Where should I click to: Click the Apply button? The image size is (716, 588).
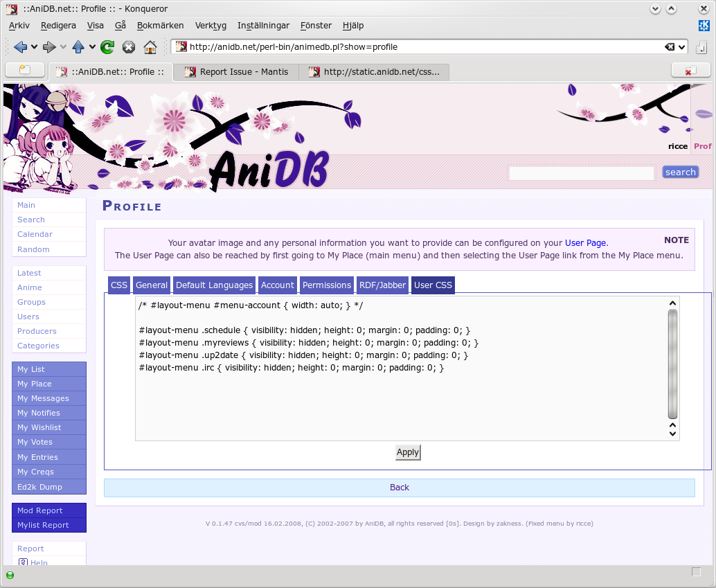click(x=407, y=452)
